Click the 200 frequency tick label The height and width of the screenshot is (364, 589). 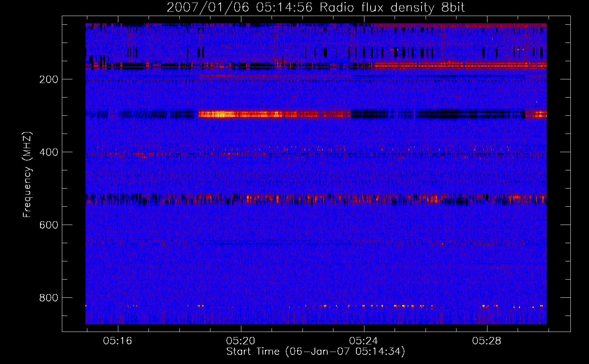pos(49,80)
